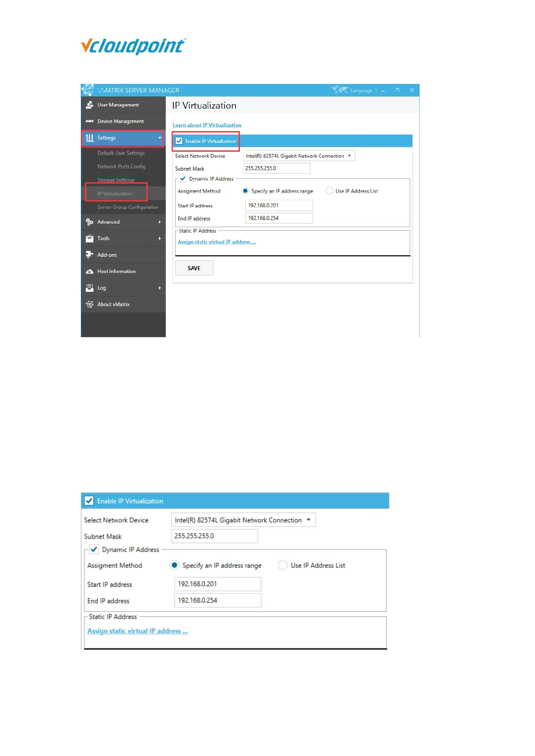Click the vMatrix logo icon in title bar
Viewport: 535px width, 756px height.
click(88, 90)
